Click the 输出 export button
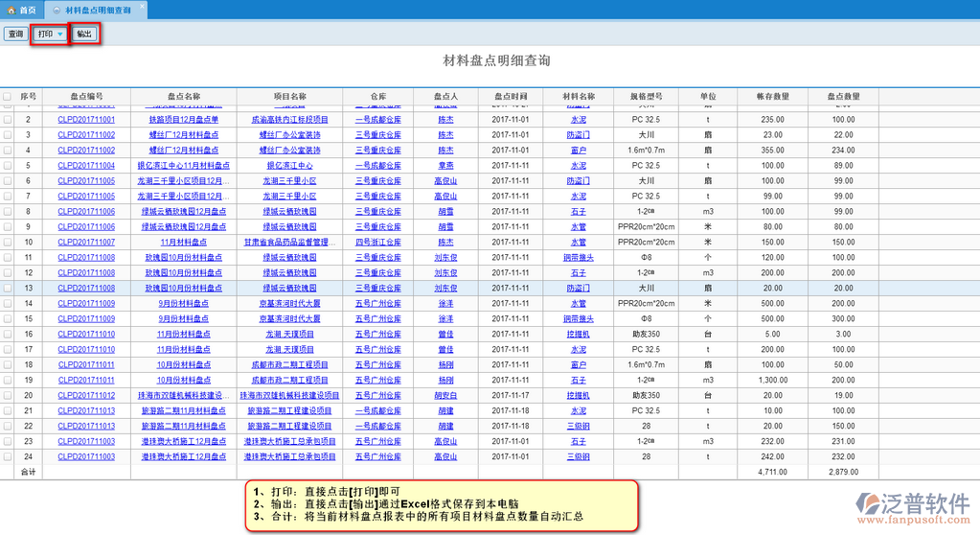The height and width of the screenshot is (535, 980). [x=84, y=35]
